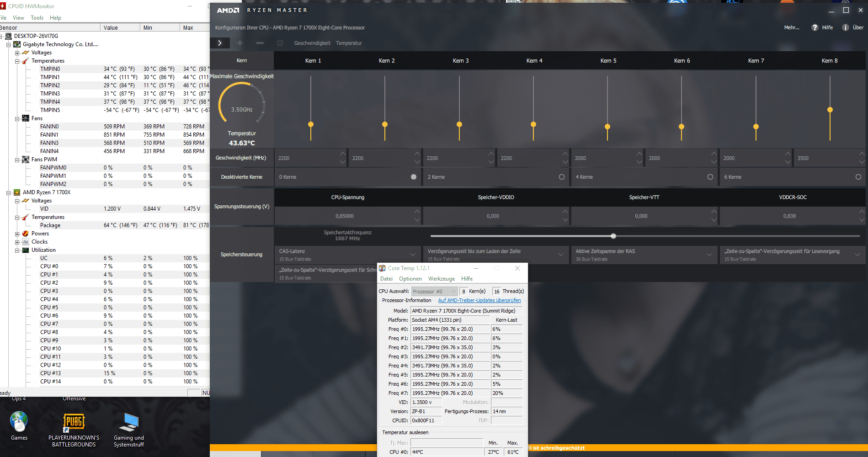Image resolution: width=868 pixels, height=457 pixels.
Task: Open the Tools menu in HWMonitor
Action: point(37,18)
